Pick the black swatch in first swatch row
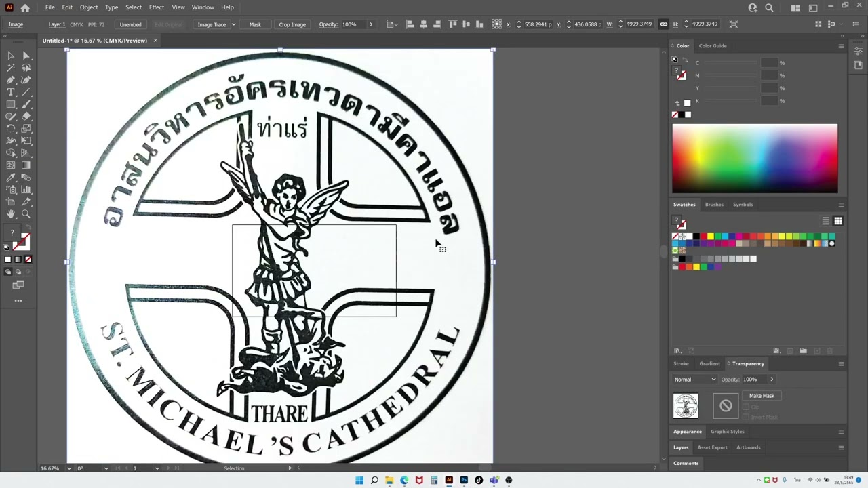The width and height of the screenshot is (868, 488). click(696, 237)
